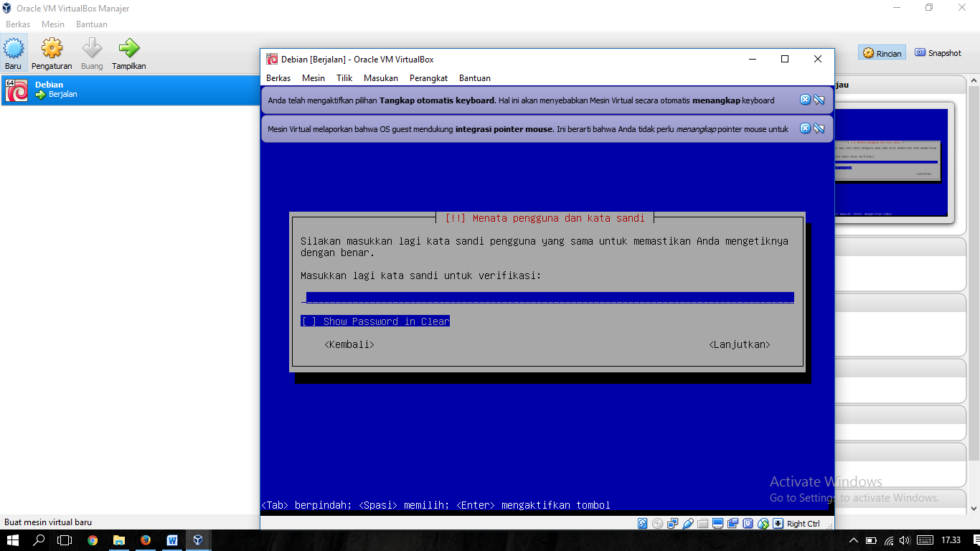Open the Masukan menu
This screenshot has height=551, width=980.
click(380, 78)
